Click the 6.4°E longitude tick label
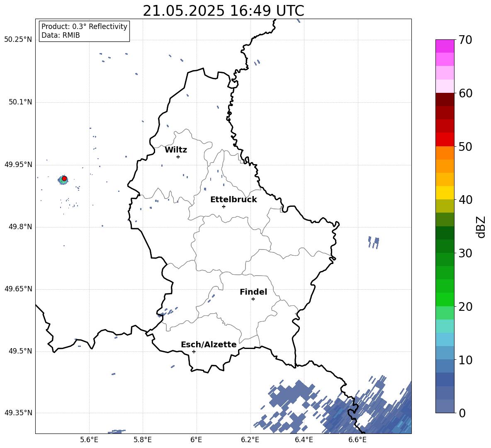The height and width of the screenshot is (448, 491). (x=304, y=440)
